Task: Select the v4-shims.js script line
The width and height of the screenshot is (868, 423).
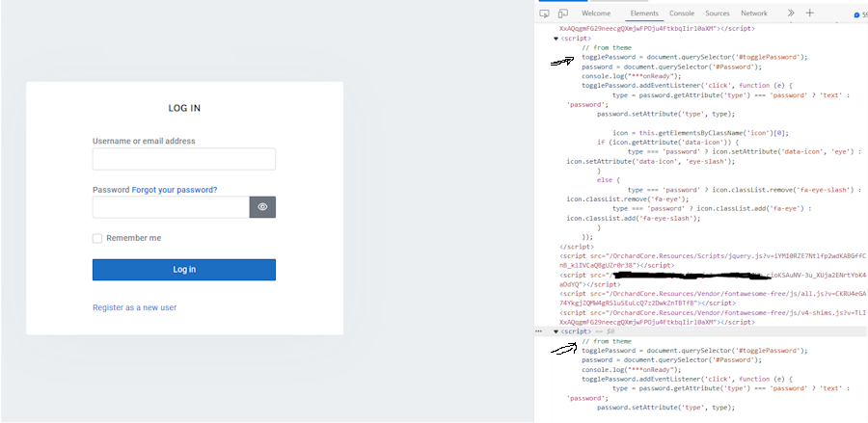Action: coord(713,317)
